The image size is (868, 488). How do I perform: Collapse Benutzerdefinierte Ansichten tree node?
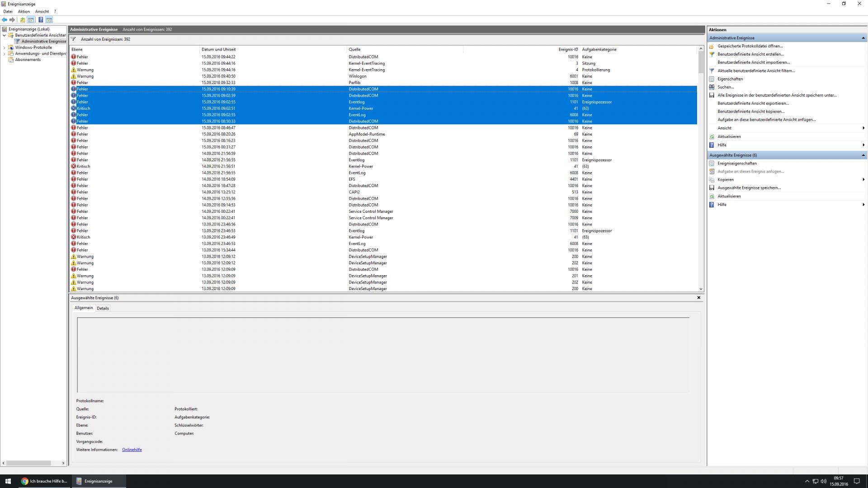(5, 35)
